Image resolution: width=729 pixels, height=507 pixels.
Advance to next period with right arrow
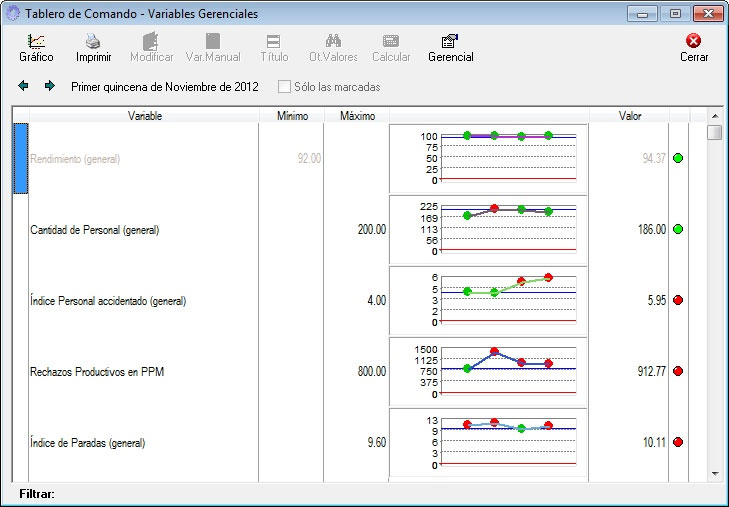[x=49, y=86]
